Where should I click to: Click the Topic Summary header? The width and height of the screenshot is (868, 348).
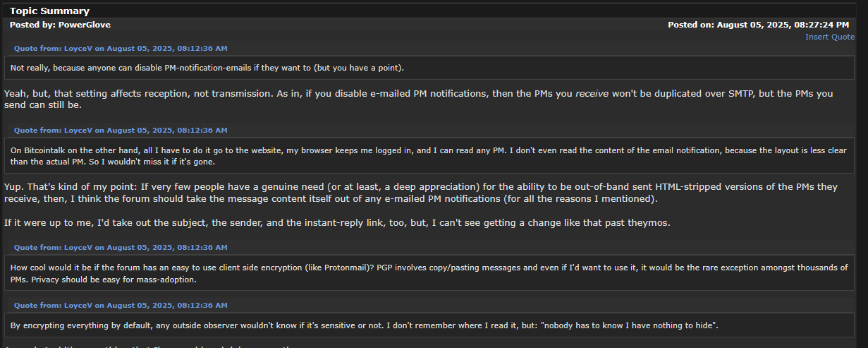click(x=49, y=11)
